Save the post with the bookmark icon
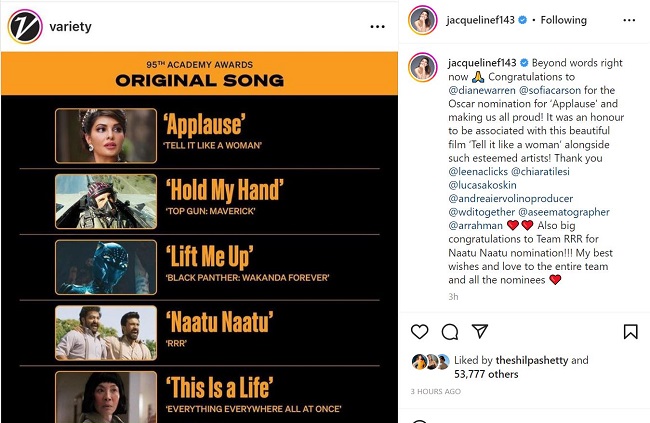 point(630,332)
